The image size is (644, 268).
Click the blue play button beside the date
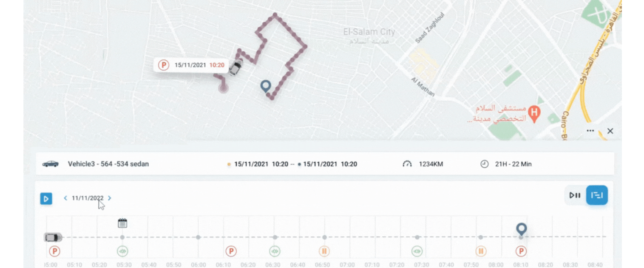click(46, 198)
